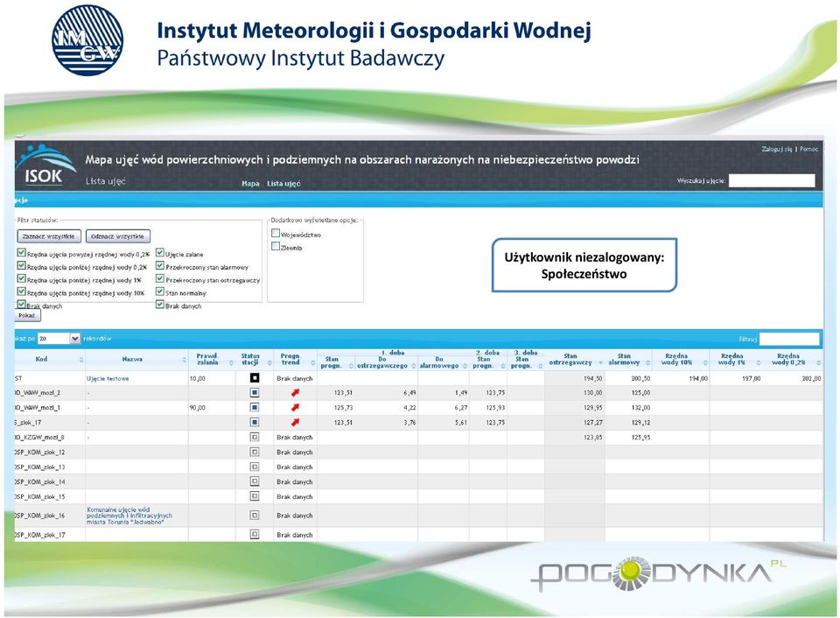Screen dimensions: 840x618
Task: Click the station status icon for KOM_zlok_13
Action: pos(255,467)
